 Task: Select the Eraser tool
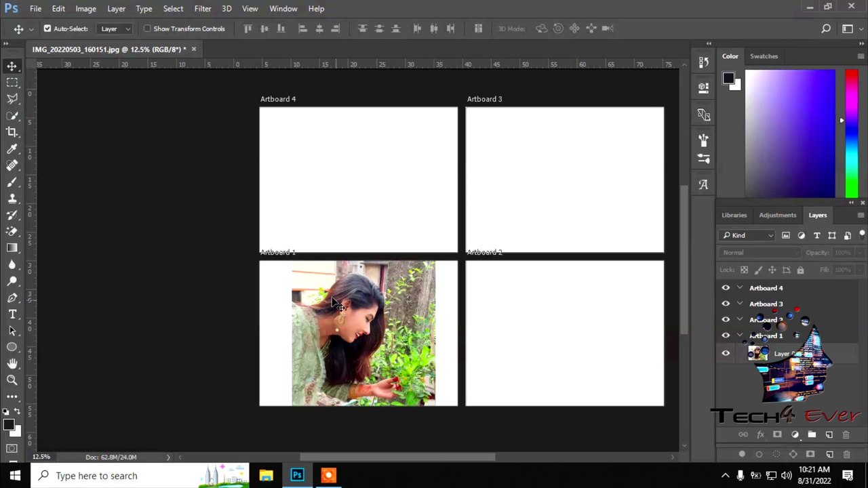(x=12, y=231)
